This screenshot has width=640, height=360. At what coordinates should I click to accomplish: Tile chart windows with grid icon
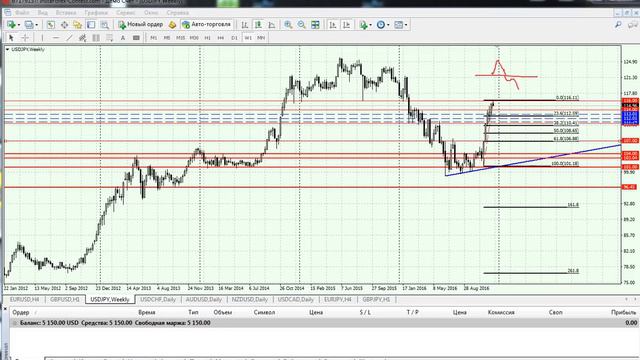click(x=315, y=25)
